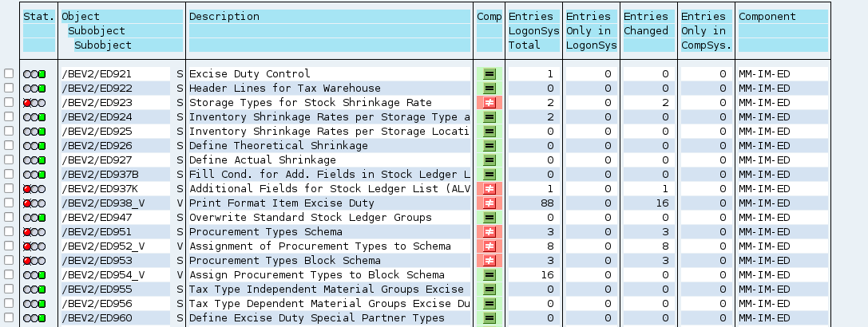Click the red status light for /BEV2/ED953

tap(27, 261)
